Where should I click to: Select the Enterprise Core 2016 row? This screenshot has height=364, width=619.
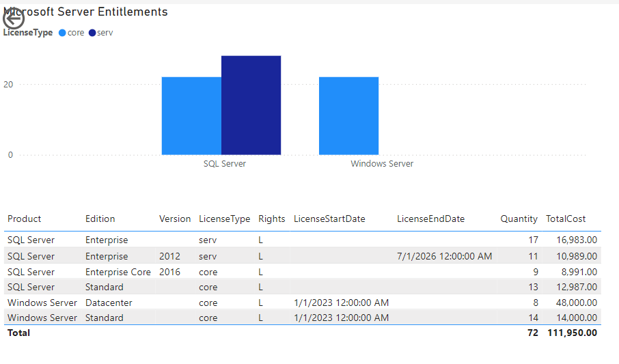pos(118,272)
